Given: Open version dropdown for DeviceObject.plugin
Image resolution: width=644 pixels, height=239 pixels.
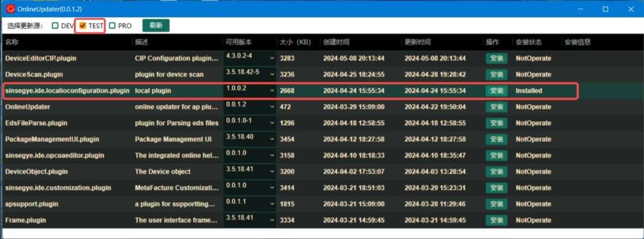Looking at the screenshot, I should 250,171.
